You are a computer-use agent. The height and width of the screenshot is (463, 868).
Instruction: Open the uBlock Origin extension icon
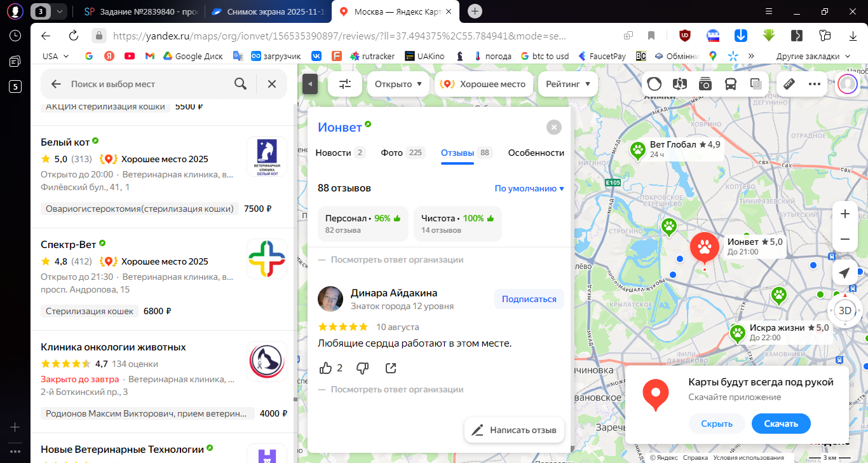685,36
